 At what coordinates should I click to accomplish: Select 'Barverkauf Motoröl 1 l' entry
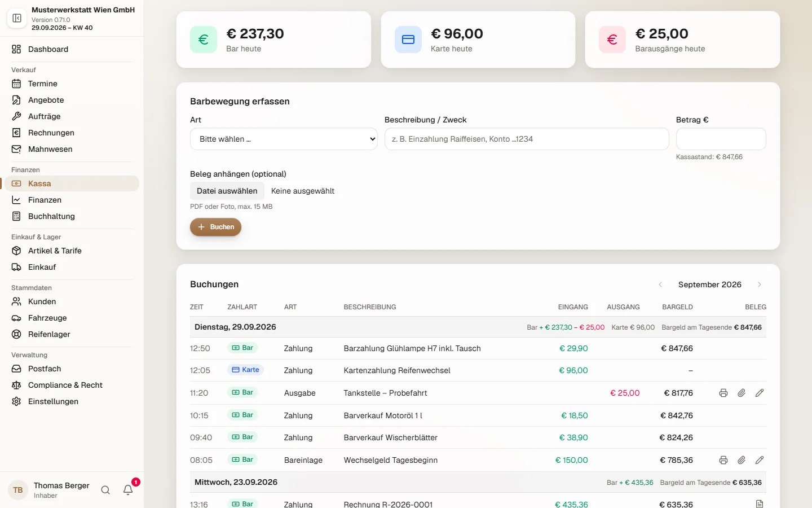(x=383, y=415)
